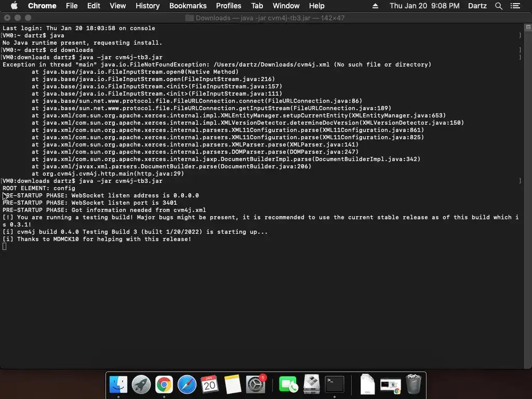The width and height of the screenshot is (532, 399).
Task: Open Spotlight search in menu bar
Action: pos(498,6)
